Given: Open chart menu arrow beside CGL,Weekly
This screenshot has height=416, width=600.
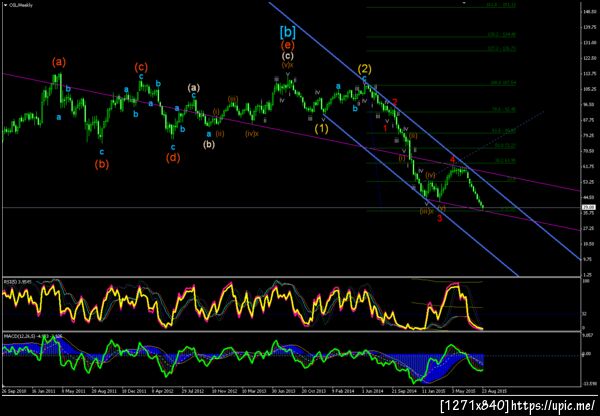Looking at the screenshot, I should [5, 5].
